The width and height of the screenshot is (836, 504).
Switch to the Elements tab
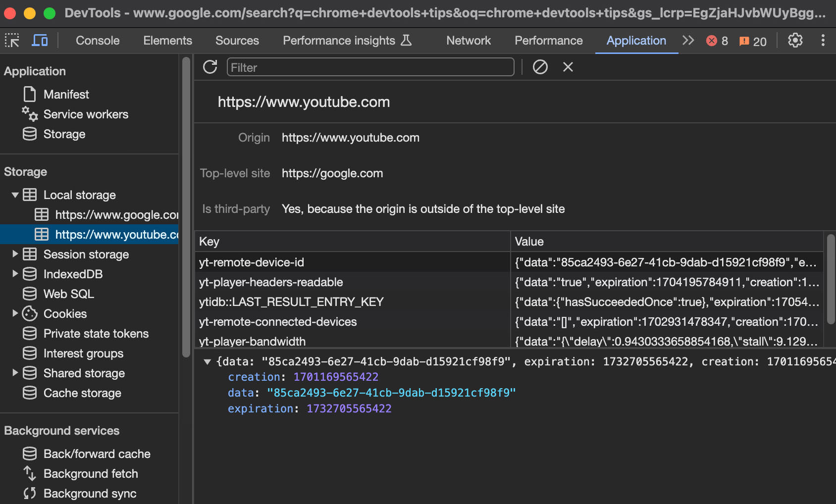pyautogui.click(x=167, y=41)
